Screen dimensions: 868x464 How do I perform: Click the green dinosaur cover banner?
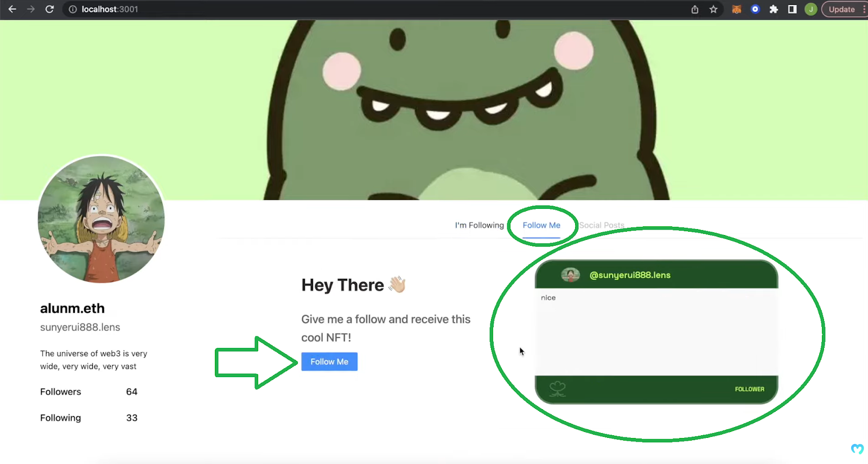(434, 110)
